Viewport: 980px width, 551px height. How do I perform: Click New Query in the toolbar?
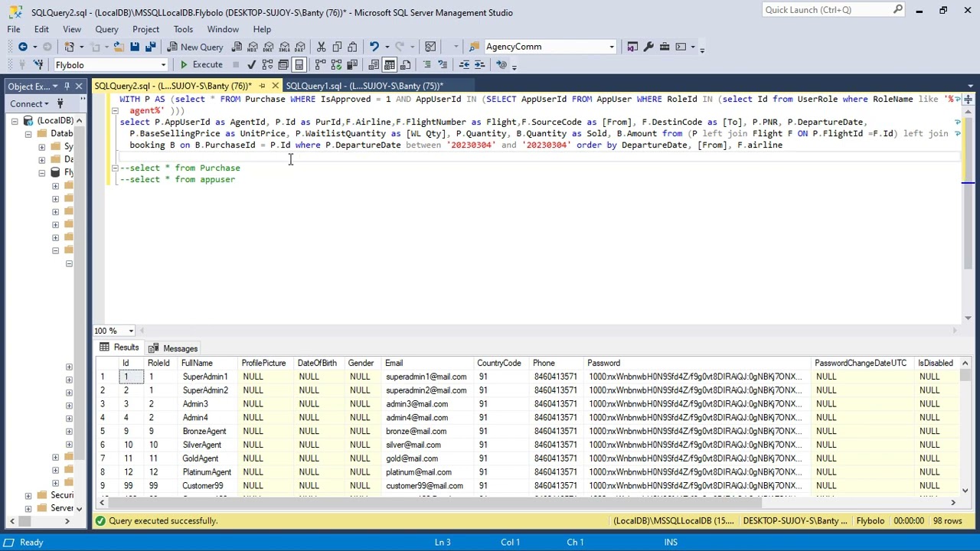pyautogui.click(x=195, y=47)
